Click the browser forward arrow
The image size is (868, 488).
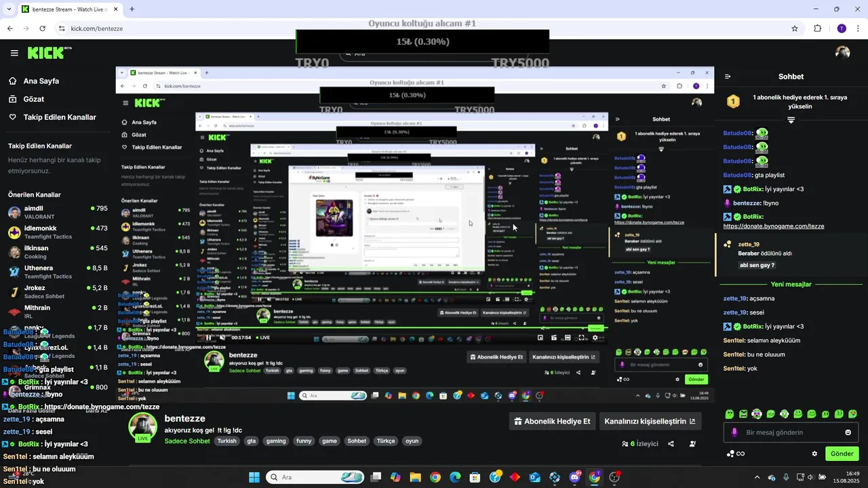tap(26, 28)
